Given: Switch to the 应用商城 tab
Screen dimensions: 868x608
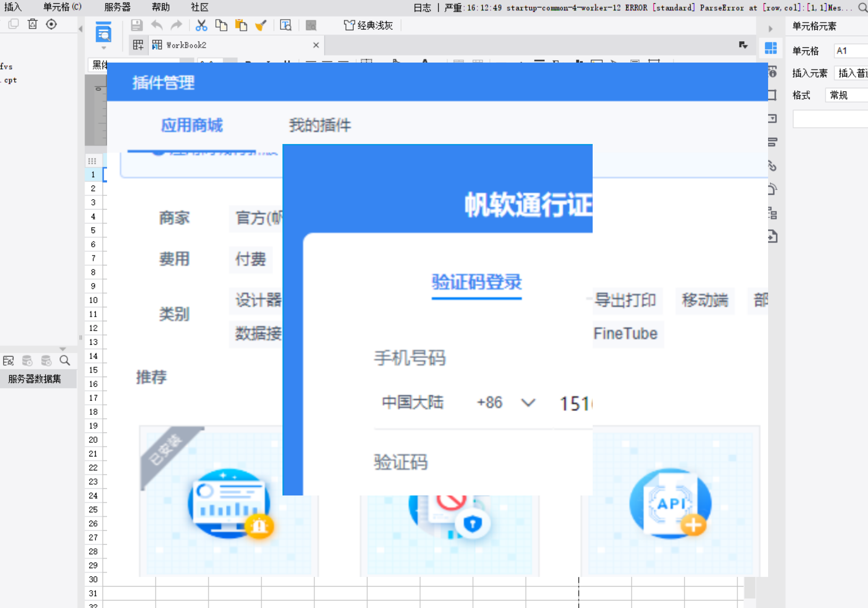Looking at the screenshot, I should pyautogui.click(x=192, y=125).
